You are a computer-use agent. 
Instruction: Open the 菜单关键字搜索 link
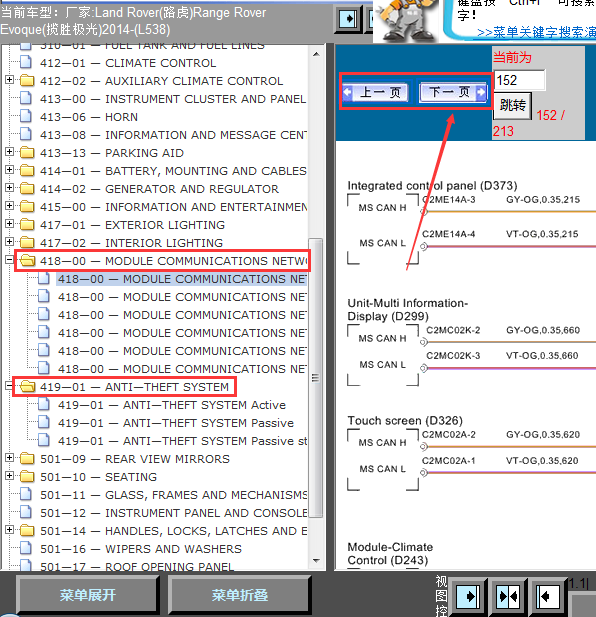pos(537,32)
